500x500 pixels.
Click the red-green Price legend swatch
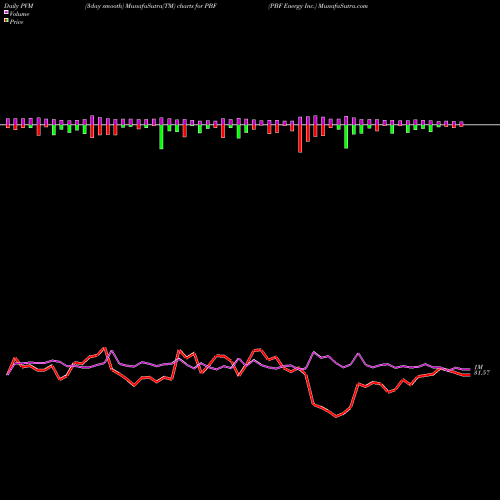tap(6, 21)
